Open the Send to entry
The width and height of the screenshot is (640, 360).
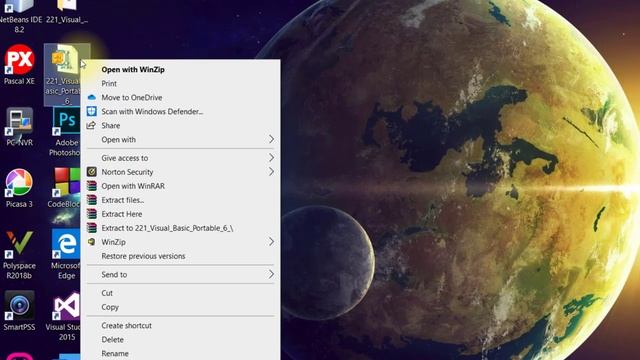[x=180, y=275]
